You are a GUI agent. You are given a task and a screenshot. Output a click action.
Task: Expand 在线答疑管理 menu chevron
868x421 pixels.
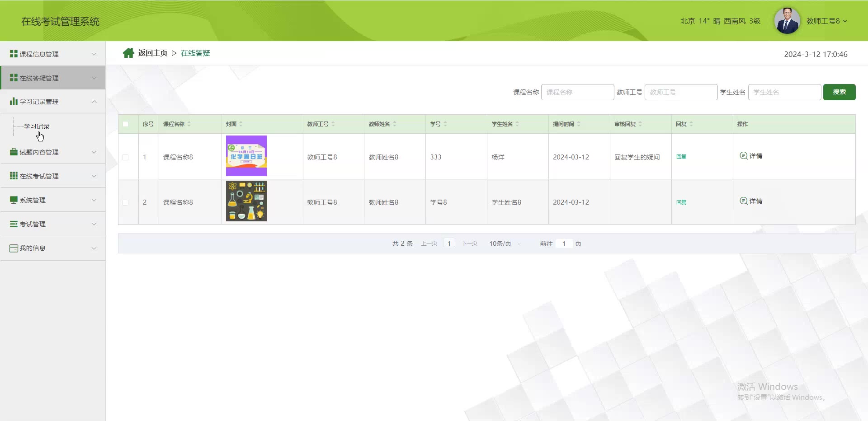click(x=94, y=78)
